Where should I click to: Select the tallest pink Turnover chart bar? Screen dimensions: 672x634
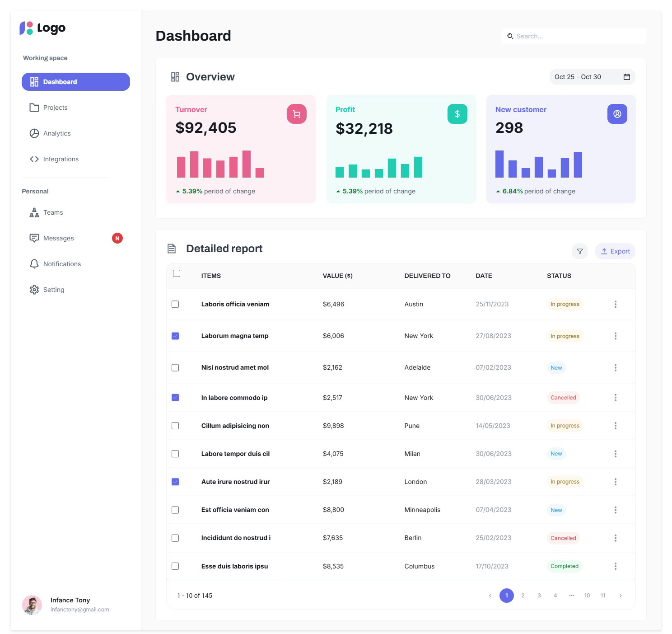tap(246, 164)
